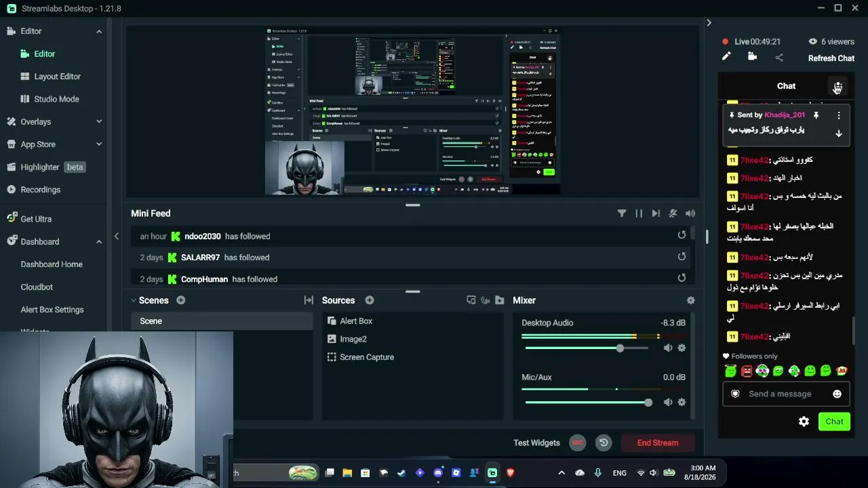Click the audio source icon in Sources header
Image resolution: width=868 pixels, height=488 pixels.
pos(486,300)
